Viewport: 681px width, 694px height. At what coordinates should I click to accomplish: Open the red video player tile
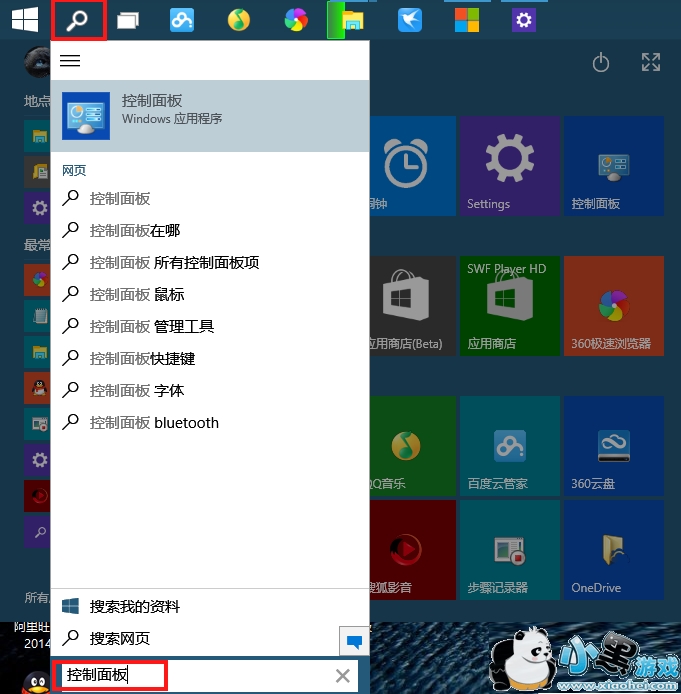[x=413, y=550]
